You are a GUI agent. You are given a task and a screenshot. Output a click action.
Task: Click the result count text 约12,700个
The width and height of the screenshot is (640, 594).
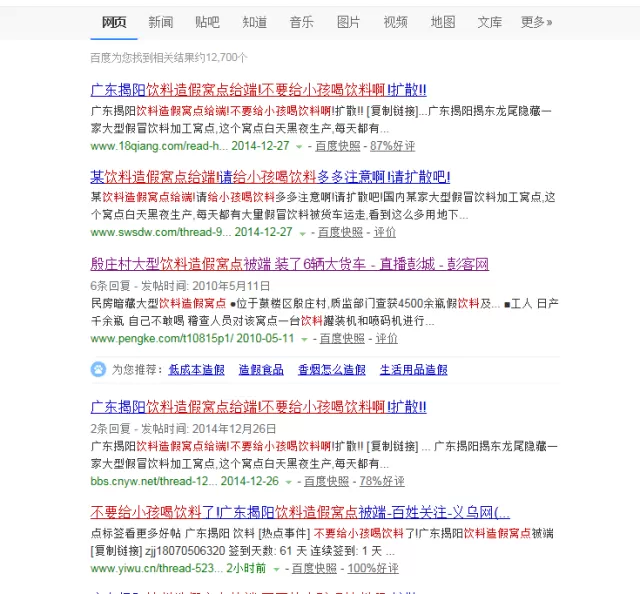tap(221, 58)
